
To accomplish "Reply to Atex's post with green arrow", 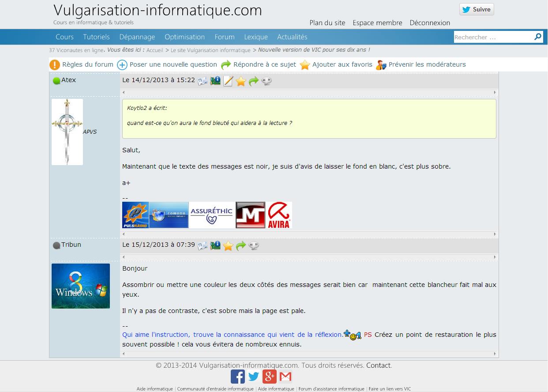I will 253,81.
